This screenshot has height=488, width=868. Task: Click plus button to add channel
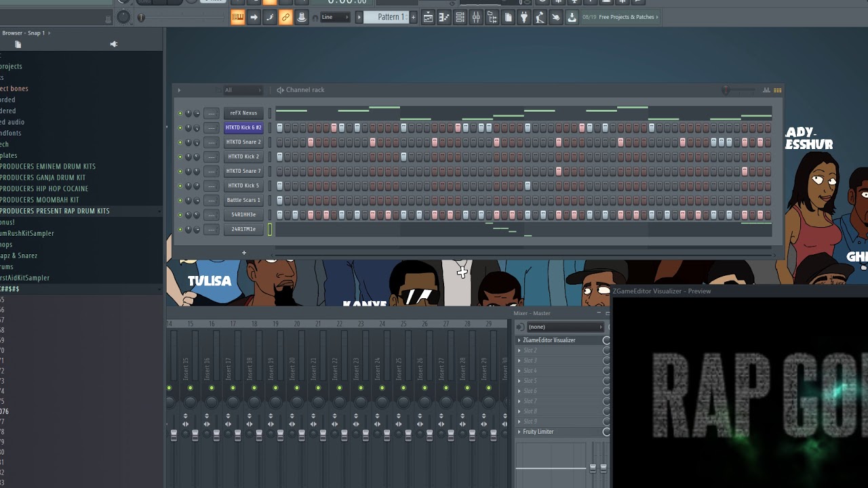click(x=244, y=253)
